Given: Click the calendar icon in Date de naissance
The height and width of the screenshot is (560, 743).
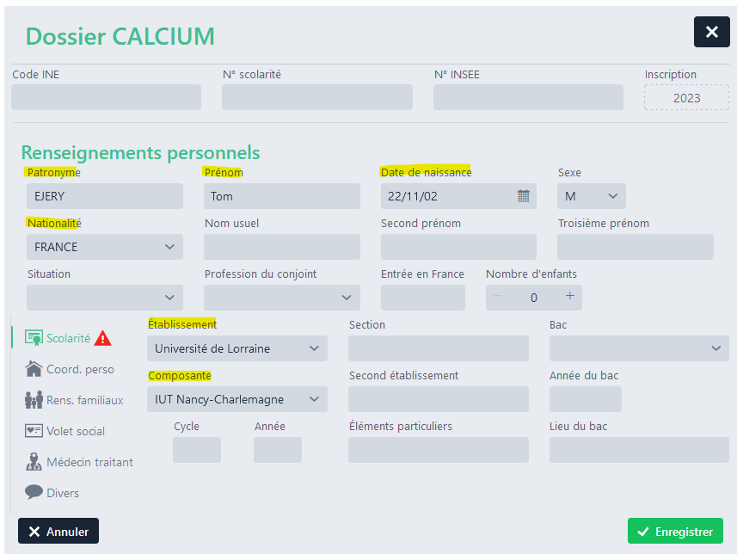Looking at the screenshot, I should point(523,196).
